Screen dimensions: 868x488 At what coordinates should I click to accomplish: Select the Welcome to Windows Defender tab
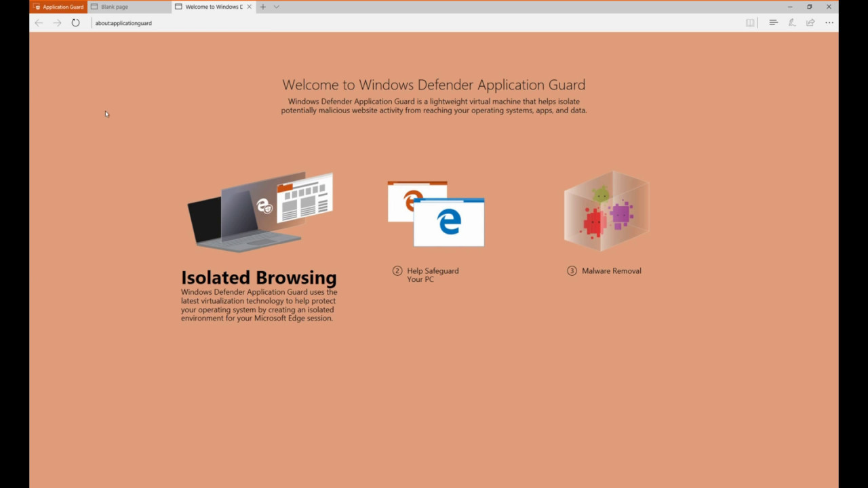[209, 7]
